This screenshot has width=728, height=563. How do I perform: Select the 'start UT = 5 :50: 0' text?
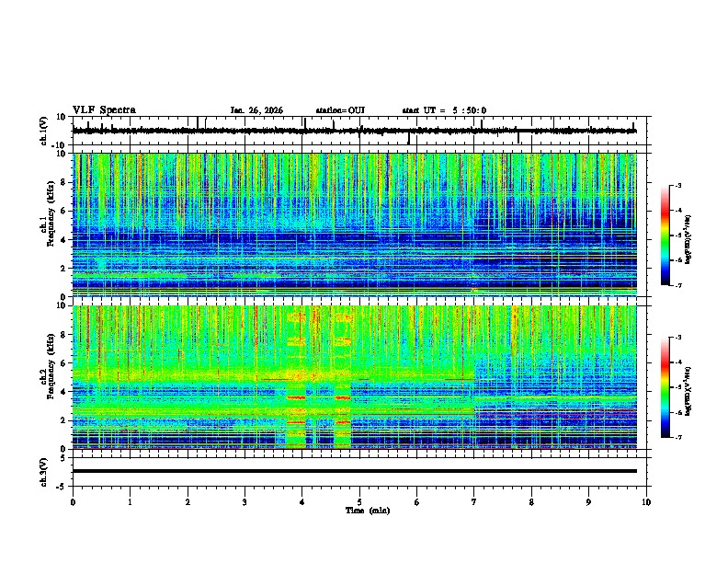(444, 110)
